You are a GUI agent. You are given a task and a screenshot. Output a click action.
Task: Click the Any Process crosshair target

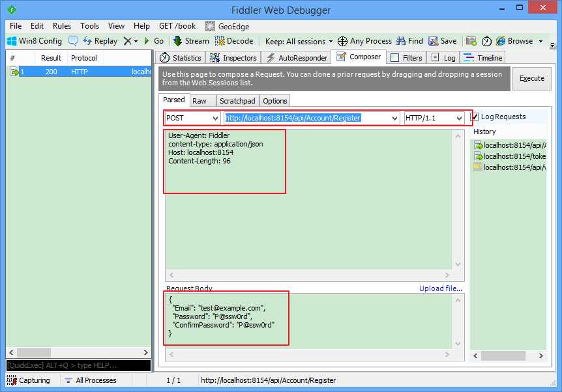pos(364,41)
